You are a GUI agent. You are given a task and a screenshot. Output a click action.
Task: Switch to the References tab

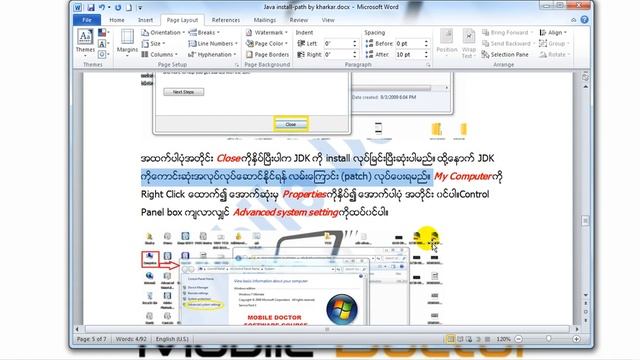(226, 20)
